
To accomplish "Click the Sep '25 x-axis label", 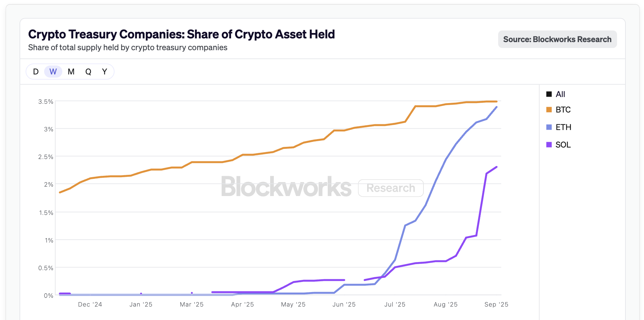I will [496, 305].
